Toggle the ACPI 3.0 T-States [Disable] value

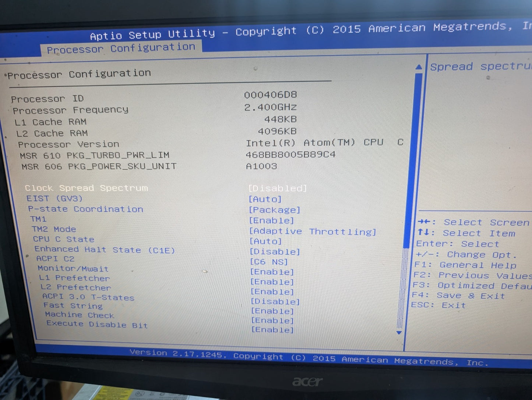pos(275,301)
